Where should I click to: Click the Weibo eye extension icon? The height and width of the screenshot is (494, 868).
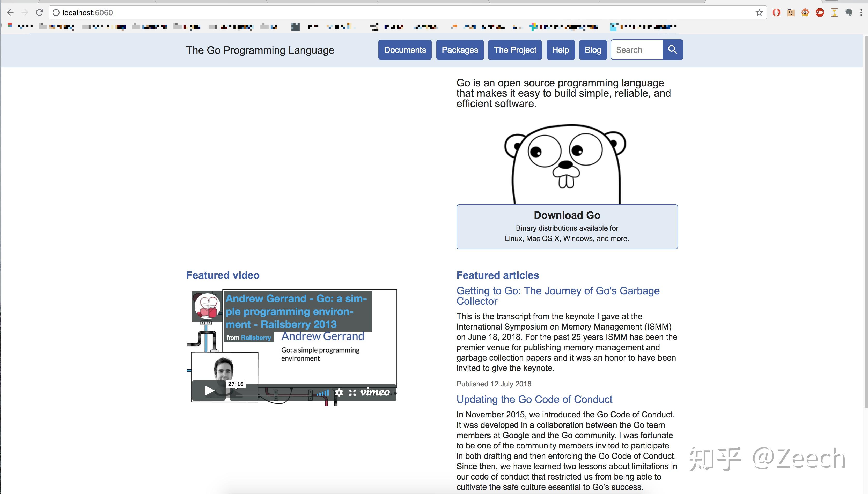click(x=805, y=13)
